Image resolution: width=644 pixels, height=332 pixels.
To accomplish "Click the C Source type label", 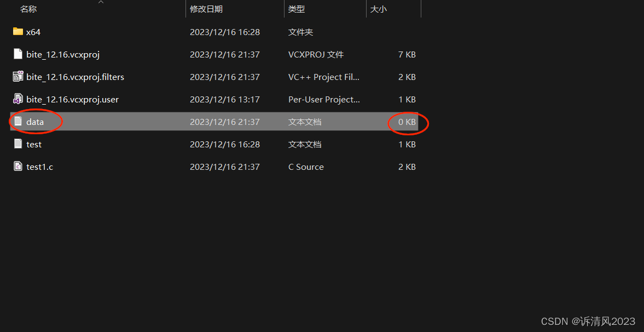I will point(306,167).
